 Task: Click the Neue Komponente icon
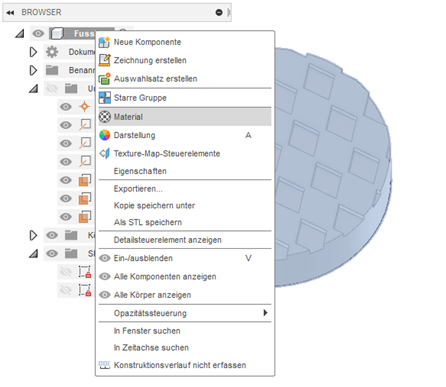pyautogui.click(x=104, y=42)
